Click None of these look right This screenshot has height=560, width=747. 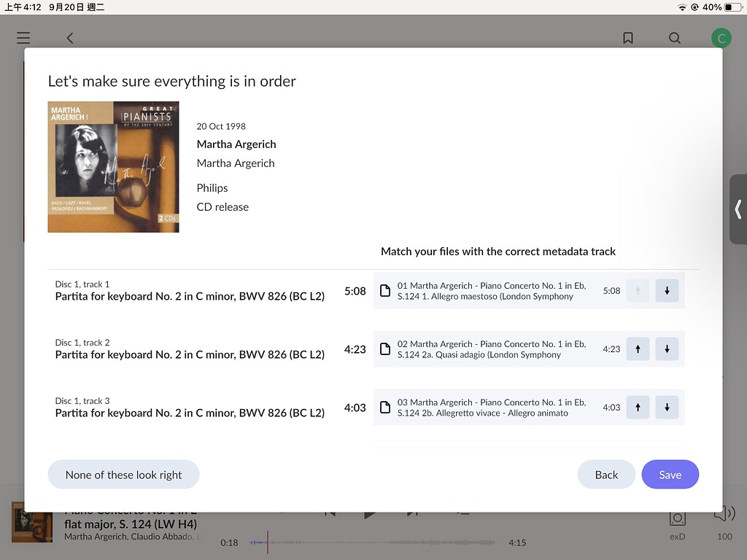point(123,474)
